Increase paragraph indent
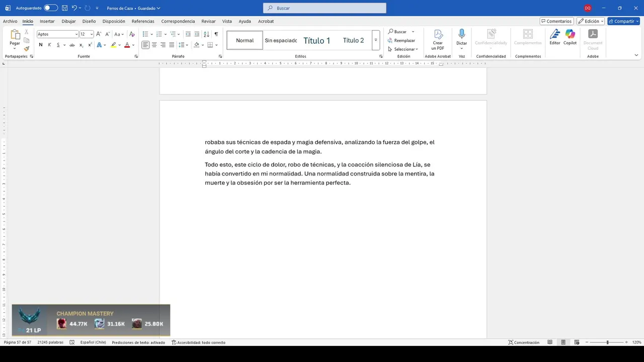Screen dimensions: 644x362 pyautogui.click(x=197, y=34)
